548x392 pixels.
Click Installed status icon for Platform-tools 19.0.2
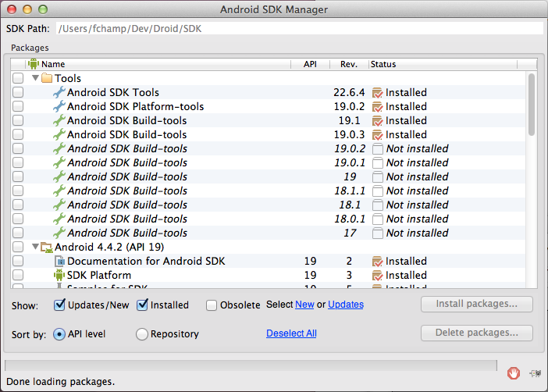click(378, 107)
